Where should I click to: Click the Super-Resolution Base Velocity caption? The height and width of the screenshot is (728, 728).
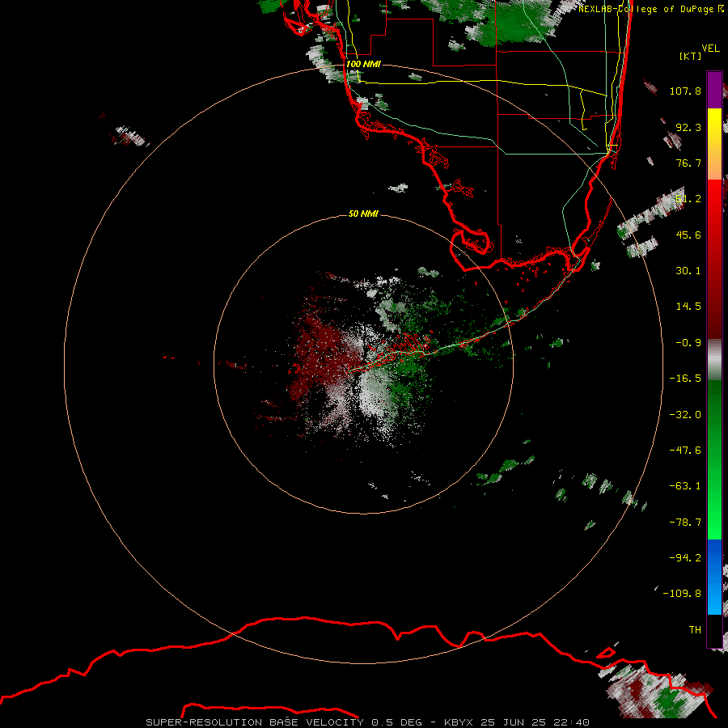368,722
